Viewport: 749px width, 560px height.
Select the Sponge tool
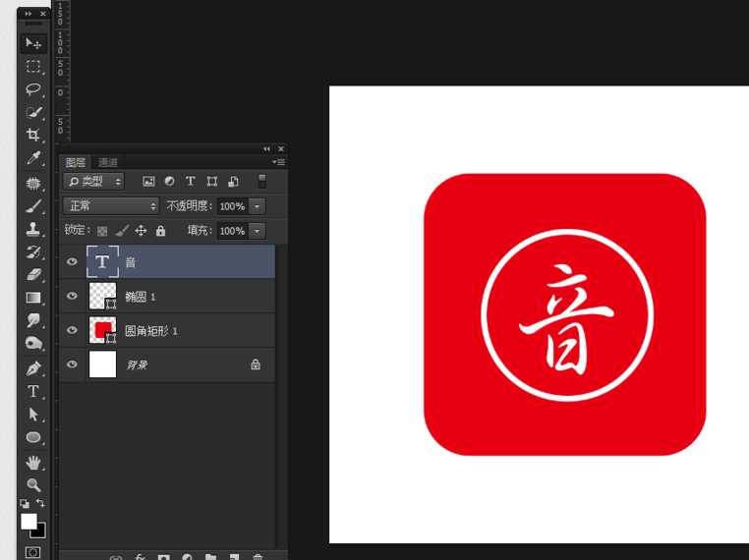point(33,343)
